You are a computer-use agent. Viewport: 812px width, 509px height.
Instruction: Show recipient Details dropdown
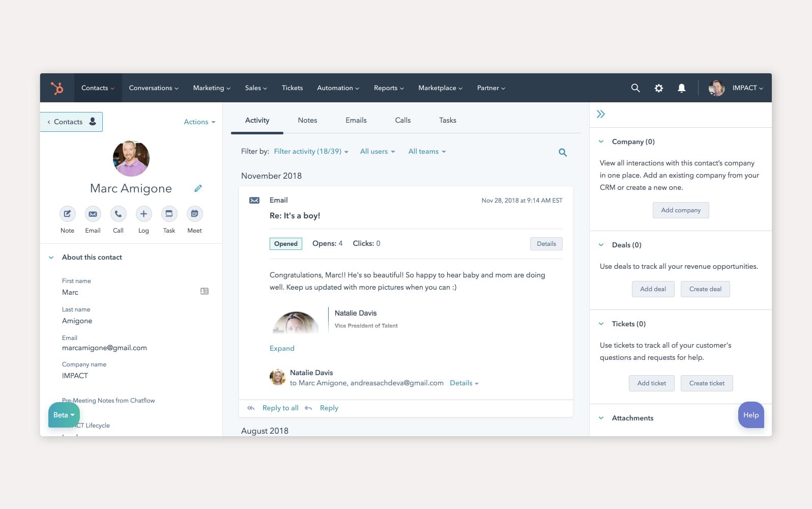pyautogui.click(x=464, y=383)
